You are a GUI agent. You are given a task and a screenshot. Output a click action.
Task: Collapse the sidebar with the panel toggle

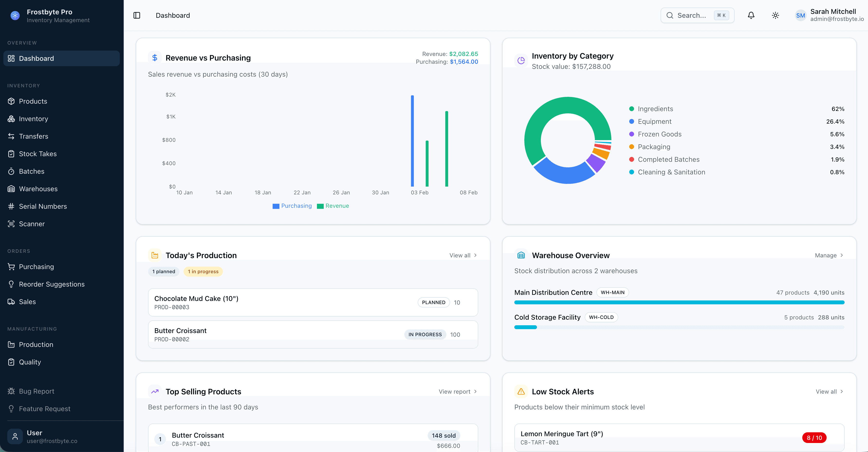pos(137,15)
